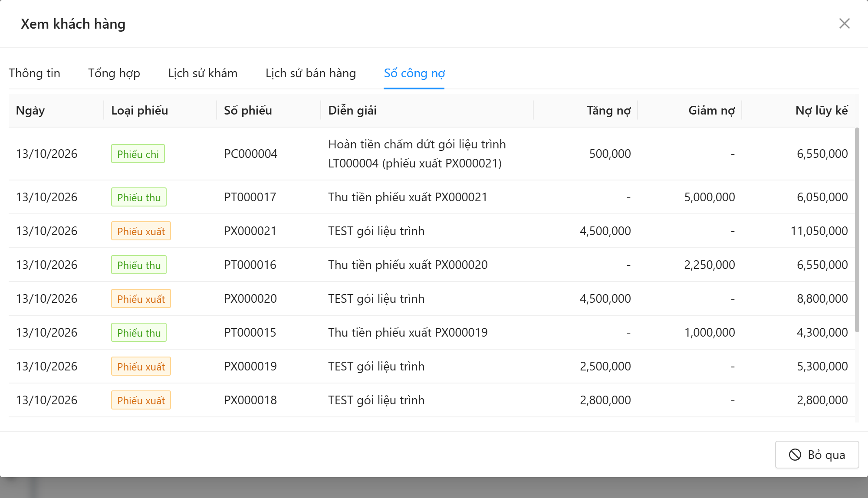Click the Phiếu xuất tag in row PX000020

click(x=141, y=299)
